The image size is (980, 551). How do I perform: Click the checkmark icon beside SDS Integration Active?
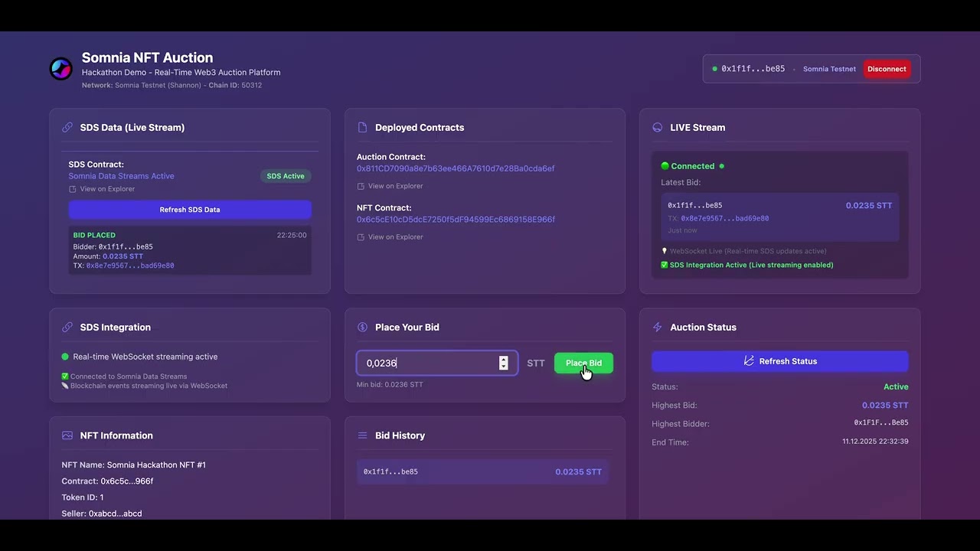(x=665, y=266)
